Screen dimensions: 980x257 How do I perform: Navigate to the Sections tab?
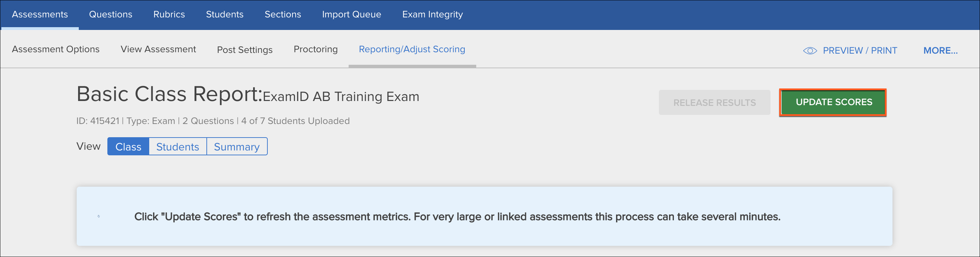(283, 14)
